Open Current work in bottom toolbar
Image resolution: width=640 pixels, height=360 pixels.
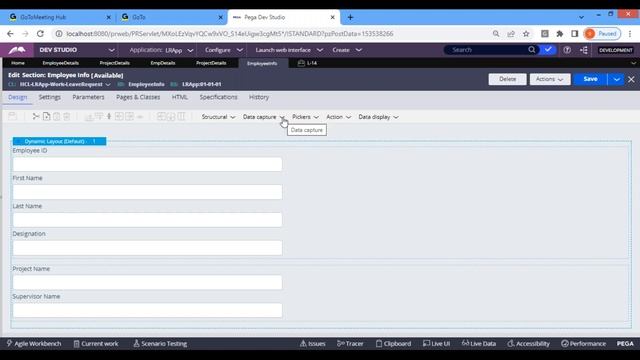coord(96,344)
